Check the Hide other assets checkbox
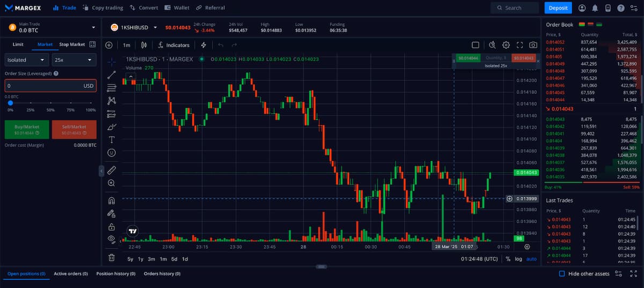This screenshot has width=644, height=288. pyautogui.click(x=562, y=274)
